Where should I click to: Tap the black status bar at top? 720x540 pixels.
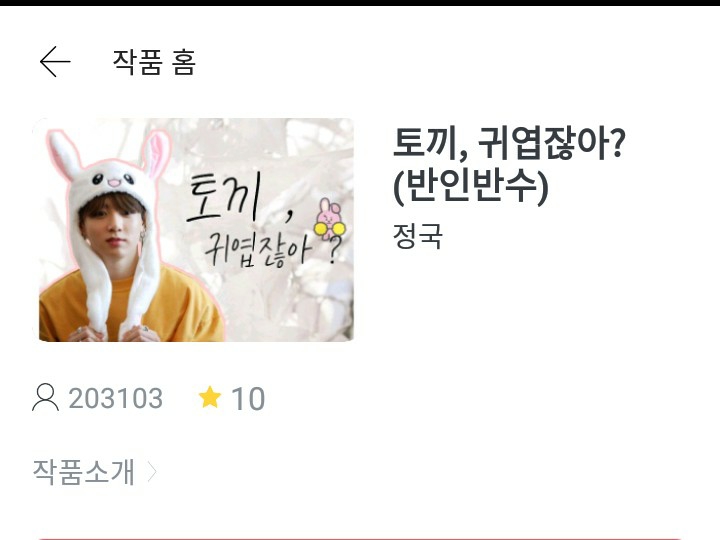point(360,3)
